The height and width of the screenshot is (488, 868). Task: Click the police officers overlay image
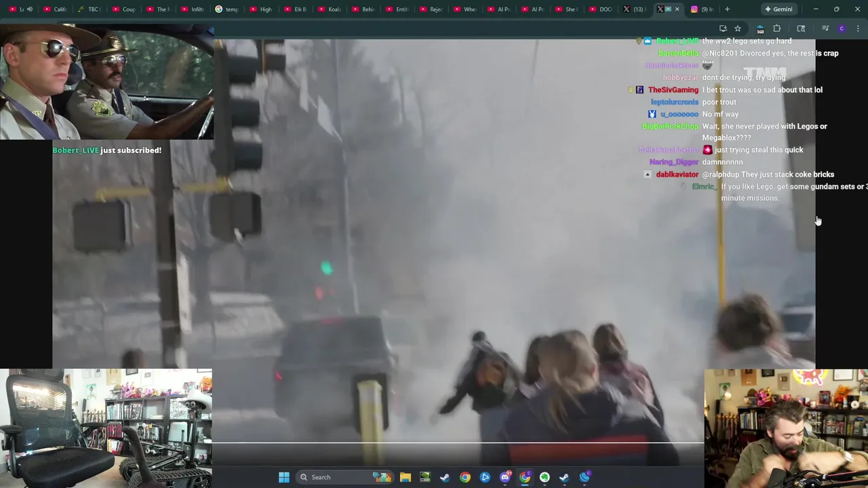(106, 81)
